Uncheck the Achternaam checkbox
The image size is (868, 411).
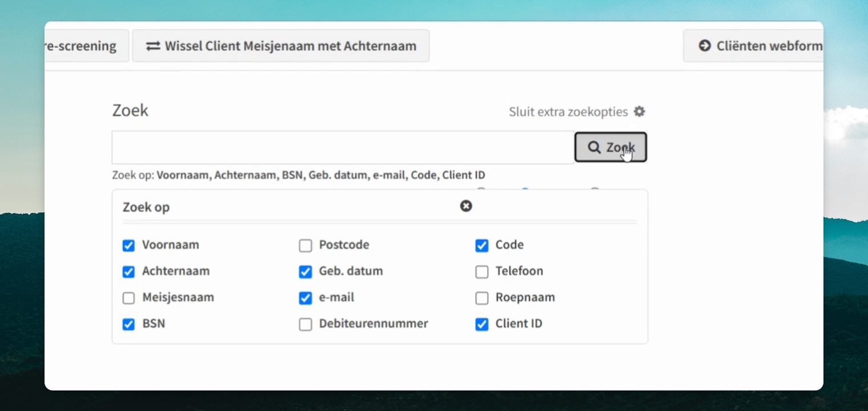coord(128,272)
